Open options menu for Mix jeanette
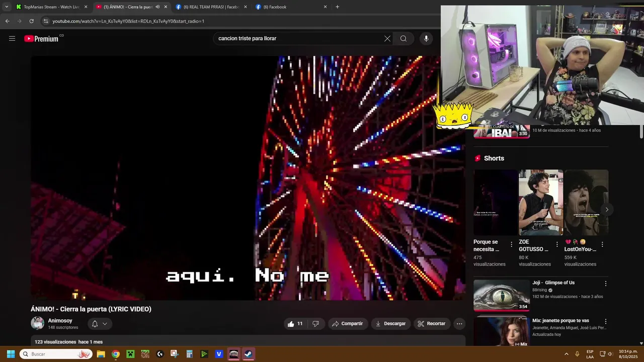Screen dimensions: 644x362 point(606,321)
